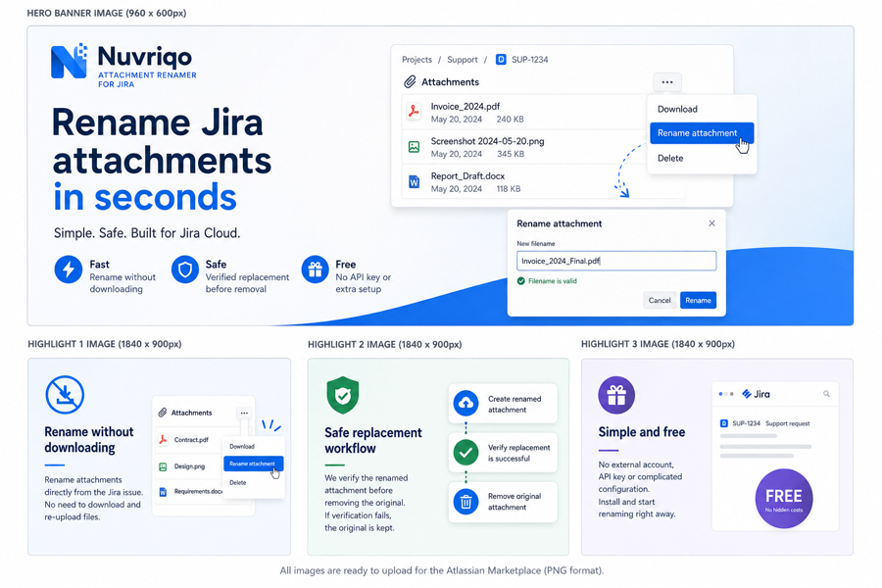Viewport: 882px width, 588px height.
Task: Click the search magnifier icon in Jira mockup
Action: tap(826, 394)
